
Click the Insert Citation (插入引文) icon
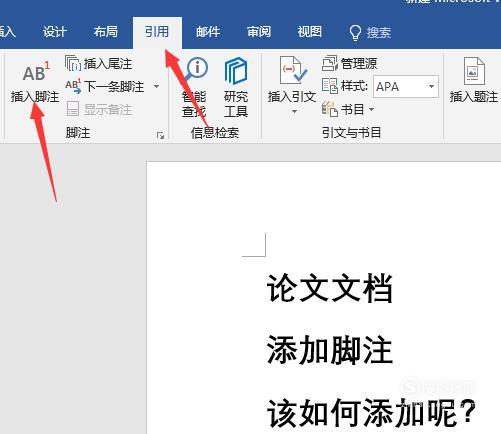pyautogui.click(x=293, y=70)
